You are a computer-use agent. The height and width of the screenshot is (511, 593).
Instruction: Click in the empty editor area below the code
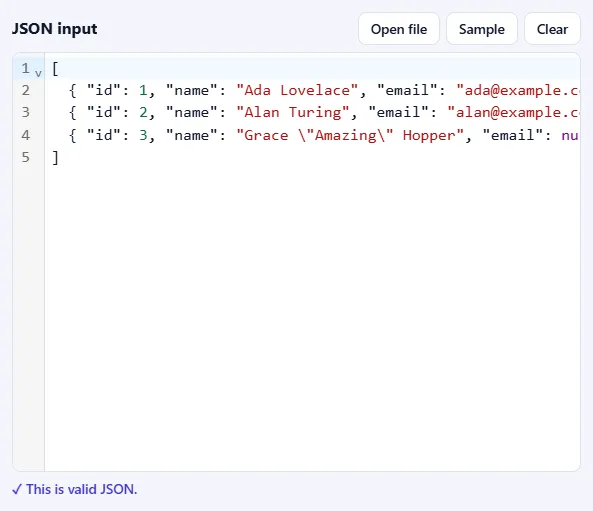click(x=312, y=318)
